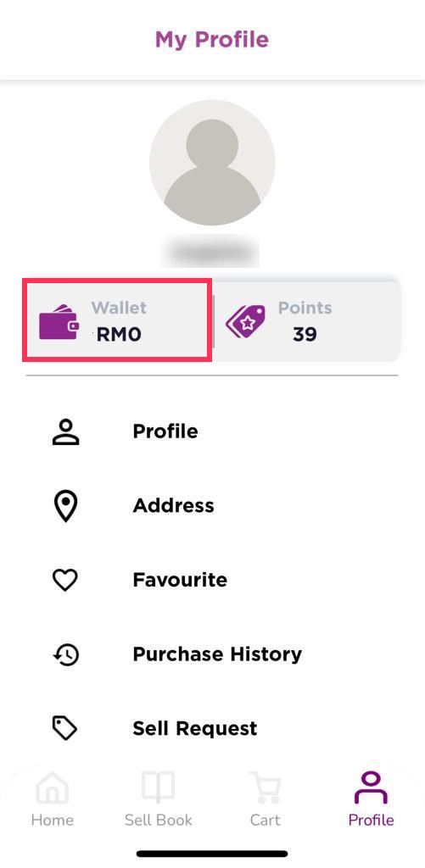Tap the purple wallet icon
Viewport: 425px width, 868px height.
(x=59, y=323)
